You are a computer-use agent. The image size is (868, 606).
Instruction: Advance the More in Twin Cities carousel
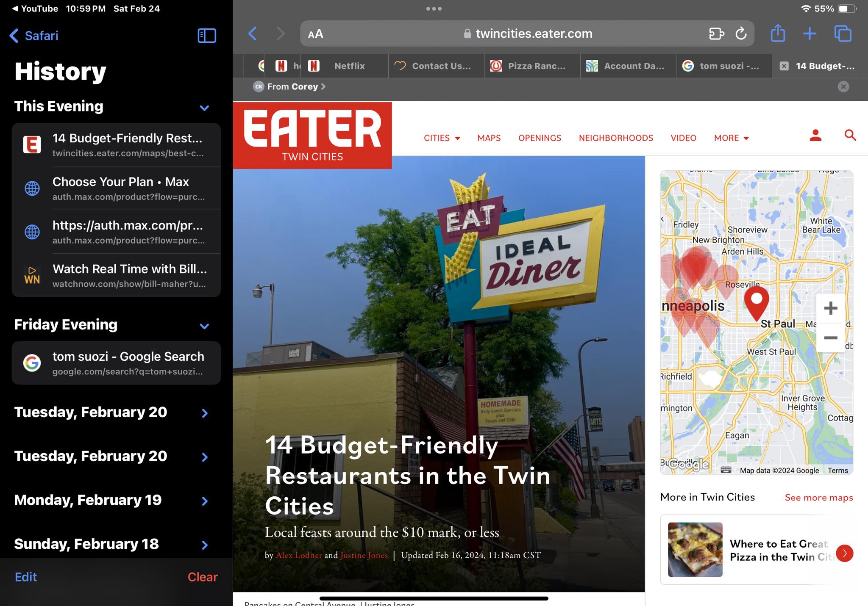click(844, 553)
